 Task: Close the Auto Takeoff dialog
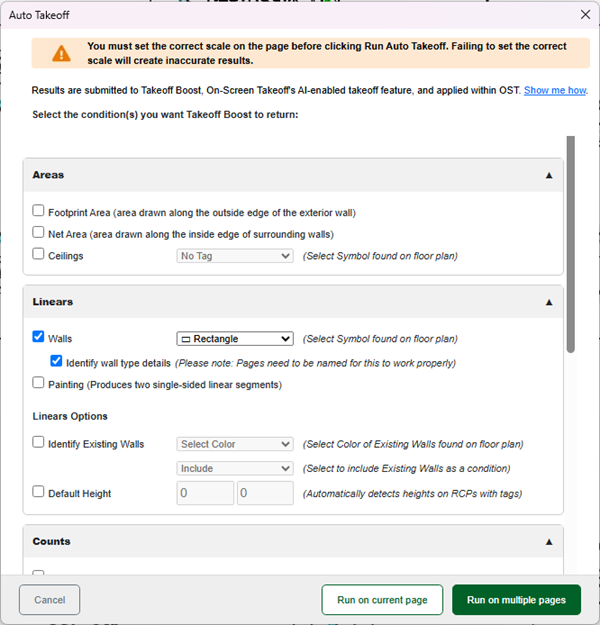585,15
